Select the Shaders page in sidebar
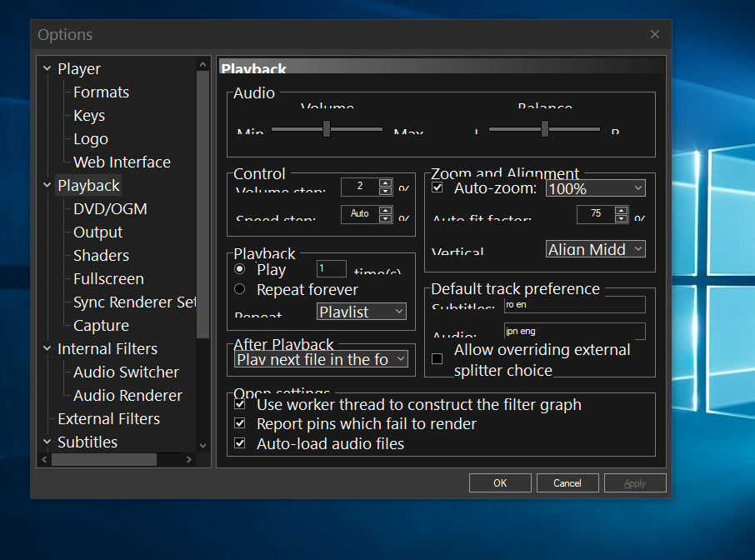Image resolution: width=755 pixels, height=560 pixels. pyautogui.click(x=100, y=255)
